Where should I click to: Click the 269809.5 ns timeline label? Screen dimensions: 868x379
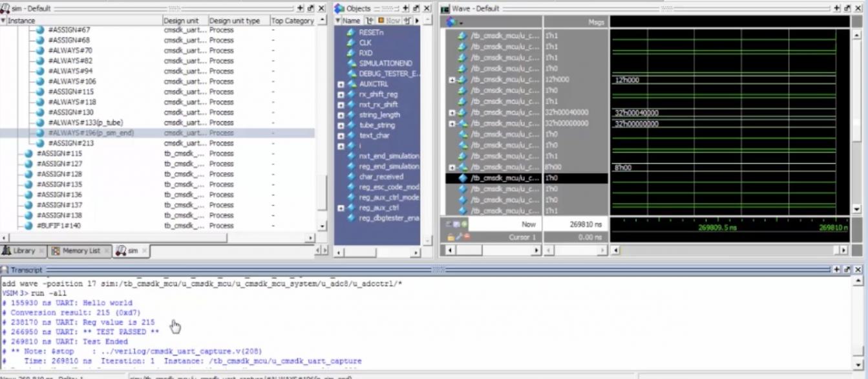718,228
